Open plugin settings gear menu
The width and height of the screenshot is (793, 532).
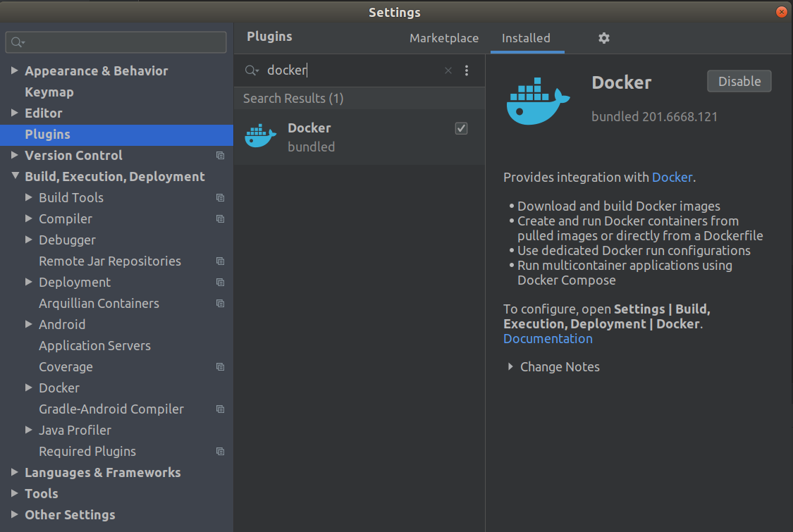[603, 38]
